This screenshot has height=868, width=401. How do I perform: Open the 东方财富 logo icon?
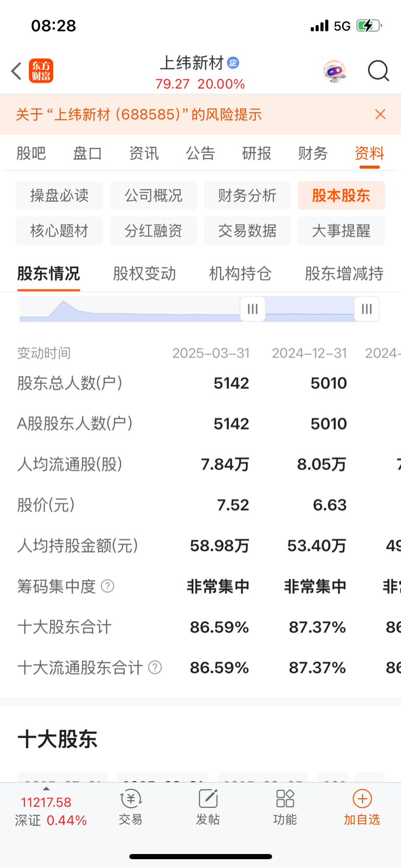[41, 71]
